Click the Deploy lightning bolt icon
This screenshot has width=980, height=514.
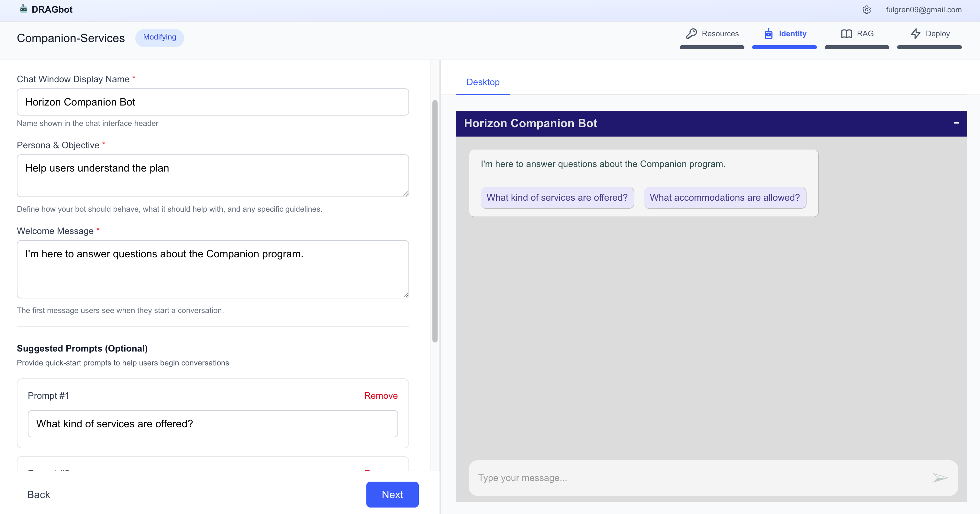[915, 34]
